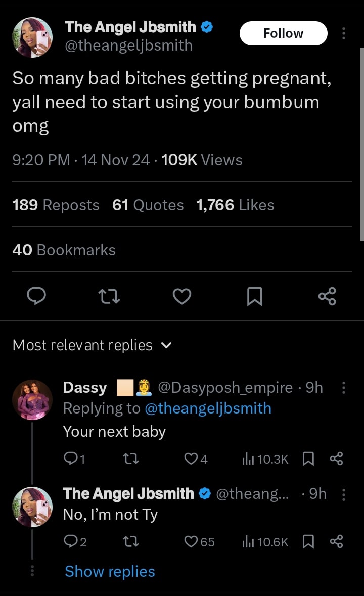This screenshot has width=364, height=596.
Task: Open Dassy's profile picture
Action: pos(32,399)
